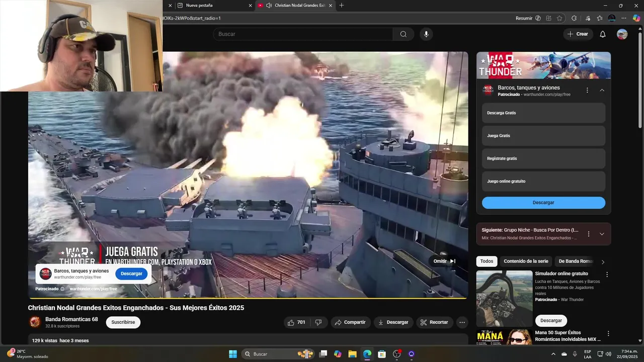
Task: Skip the ad with Omitir button
Action: click(x=445, y=261)
